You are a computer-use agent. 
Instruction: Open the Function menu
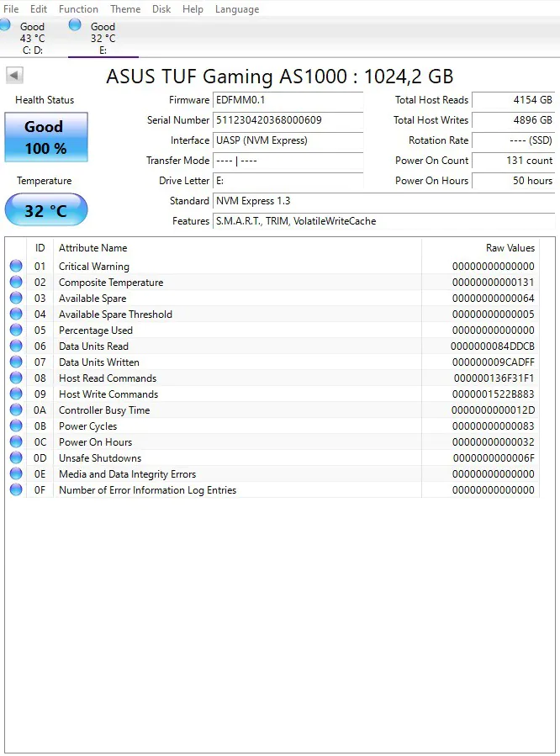(x=78, y=9)
